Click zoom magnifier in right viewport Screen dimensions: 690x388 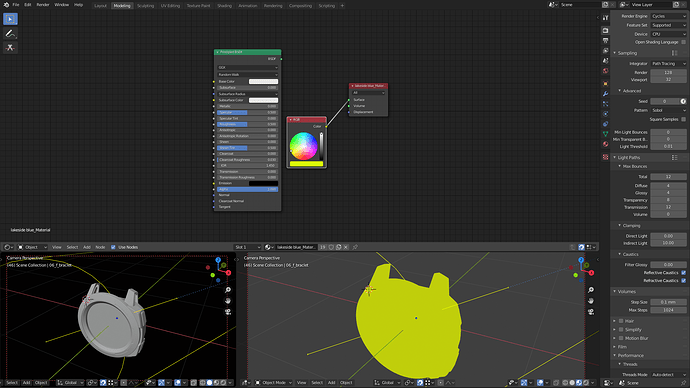click(591, 290)
